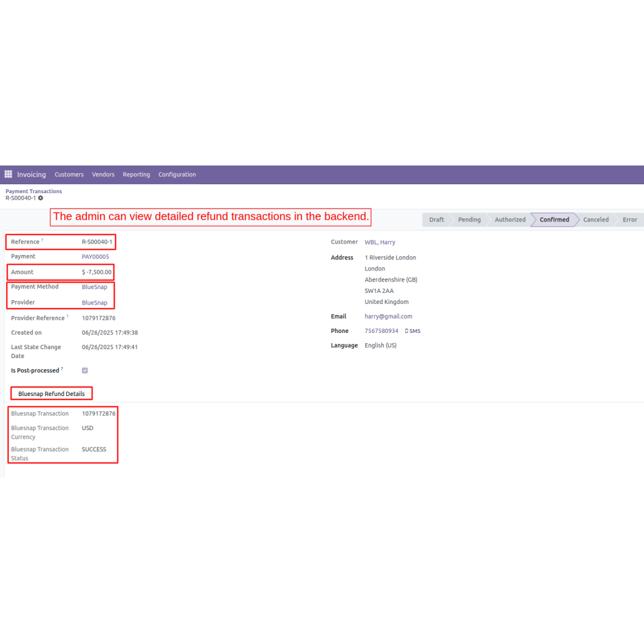Image resolution: width=644 pixels, height=644 pixels.
Task: Open the Vendors menu
Action: (x=103, y=175)
